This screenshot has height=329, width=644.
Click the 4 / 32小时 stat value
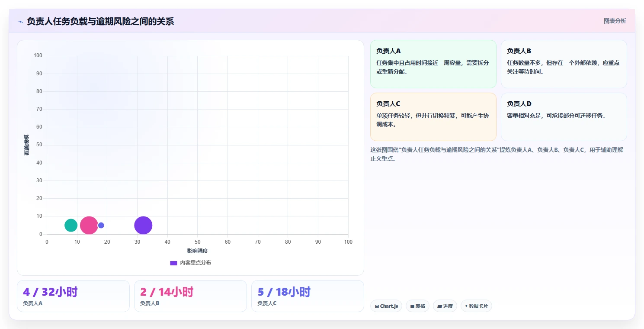(50, 292)
